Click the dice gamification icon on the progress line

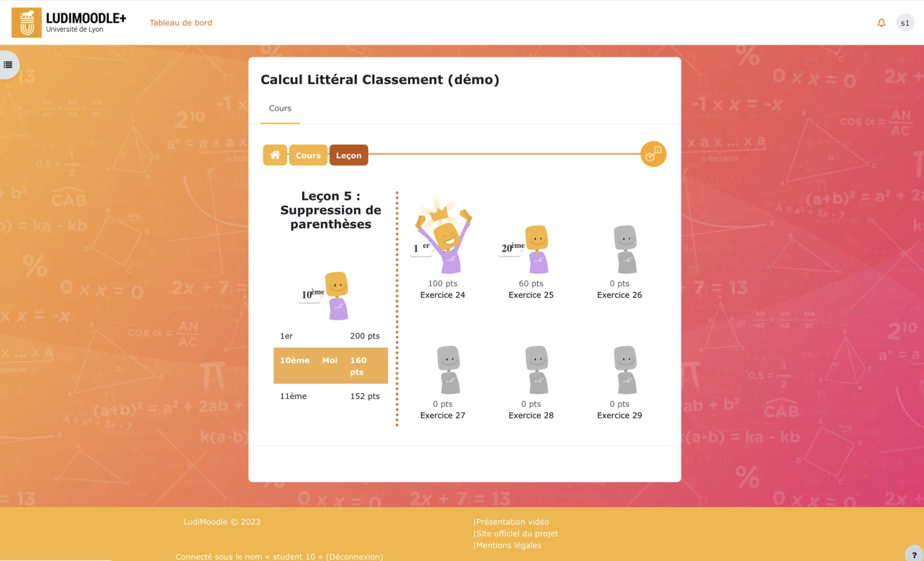(653, 154)
